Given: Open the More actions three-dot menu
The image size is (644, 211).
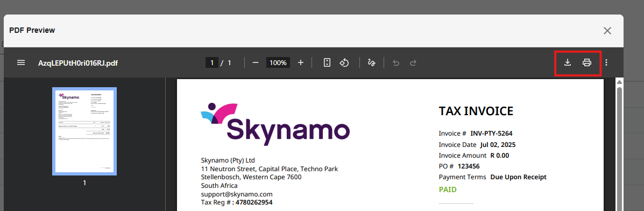Looking at the screenshot, I should pyautogui.click(x=607, y=62).
